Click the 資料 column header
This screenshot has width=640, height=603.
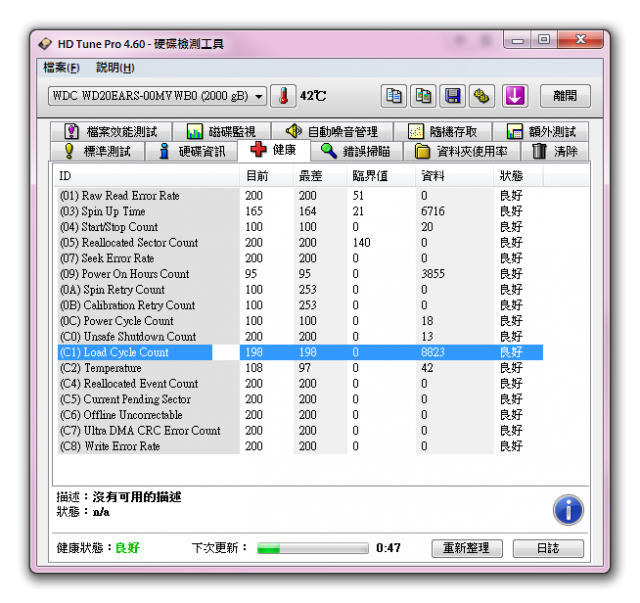click(x=455, y=176)
